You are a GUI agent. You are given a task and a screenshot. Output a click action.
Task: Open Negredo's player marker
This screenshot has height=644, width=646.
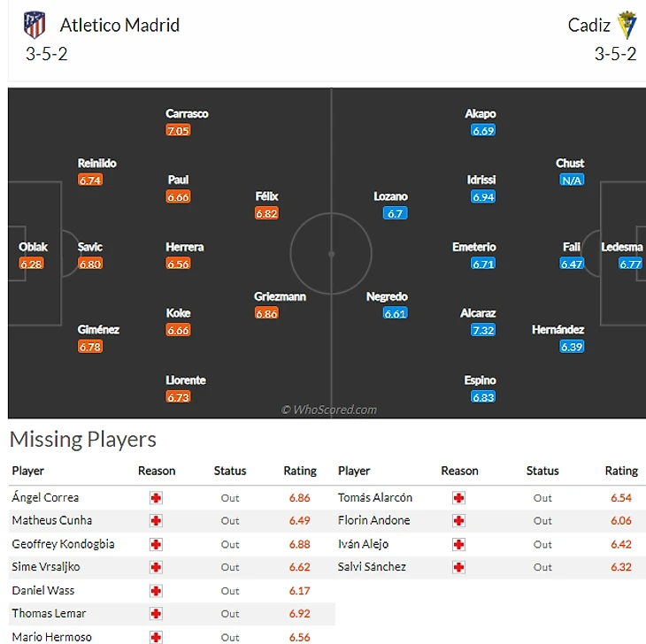click(387, 297)
